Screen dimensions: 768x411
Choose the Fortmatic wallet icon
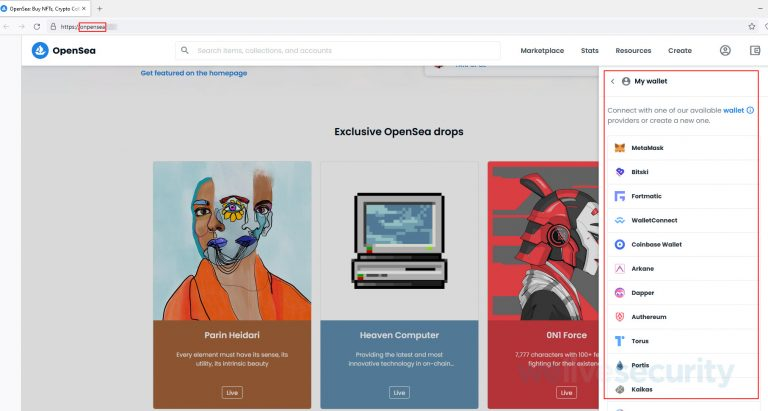click(x=620, y=196)
